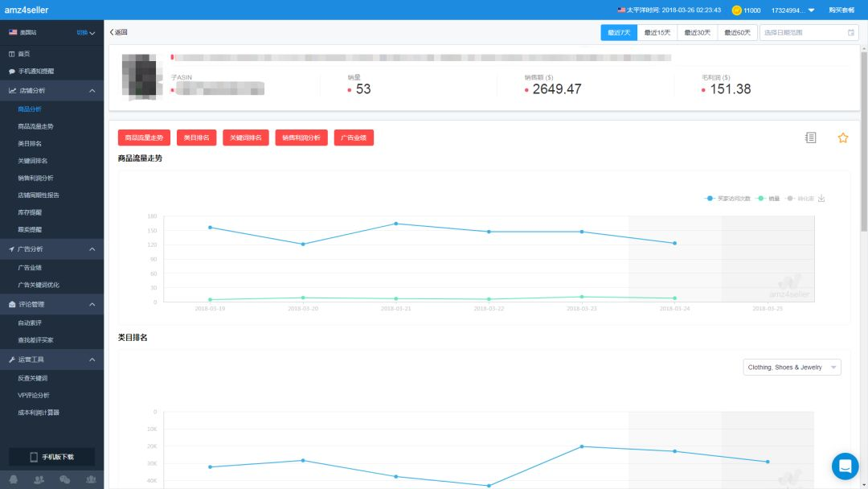This screenshot has height=489, width=868.
Task: Open 关键词排名 in the sidebar menu
Action: [34, 161]
